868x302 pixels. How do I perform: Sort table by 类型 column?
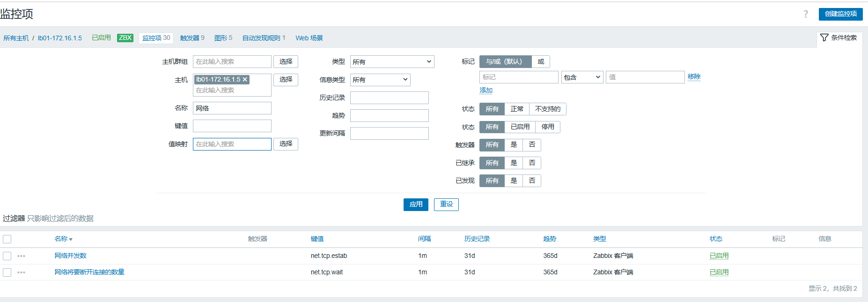click(599, 239)
